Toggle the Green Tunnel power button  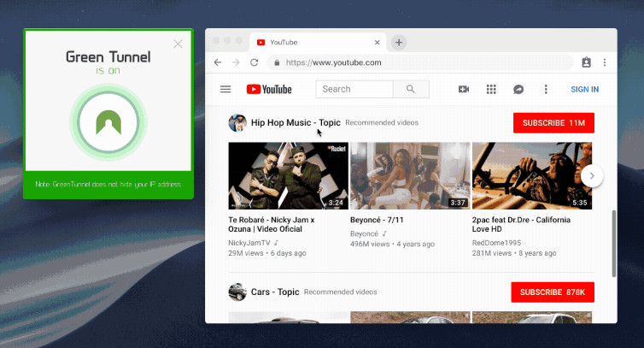point(108,122)
